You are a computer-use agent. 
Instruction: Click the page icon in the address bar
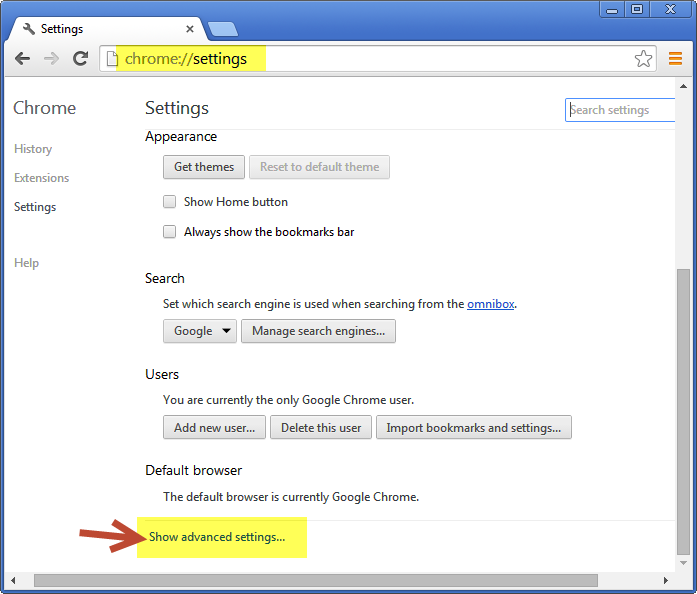click(x=112, y=59)
